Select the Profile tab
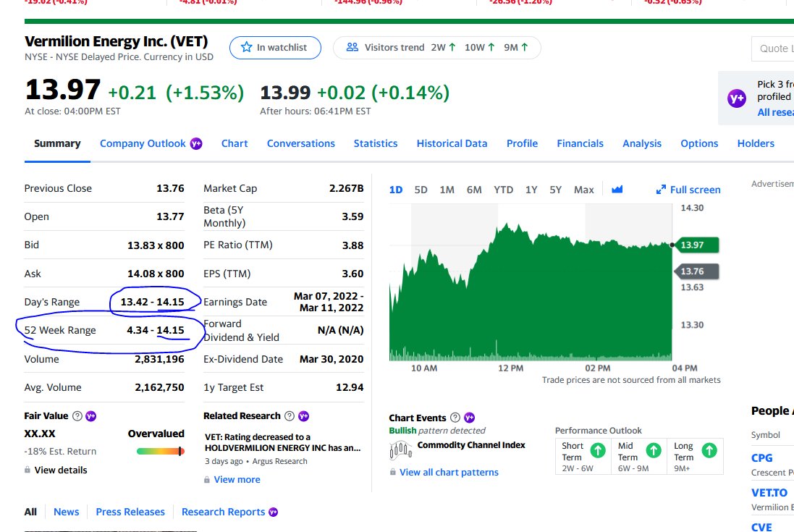The width and height of the screenshot is (794, 532). click(522, 144)
